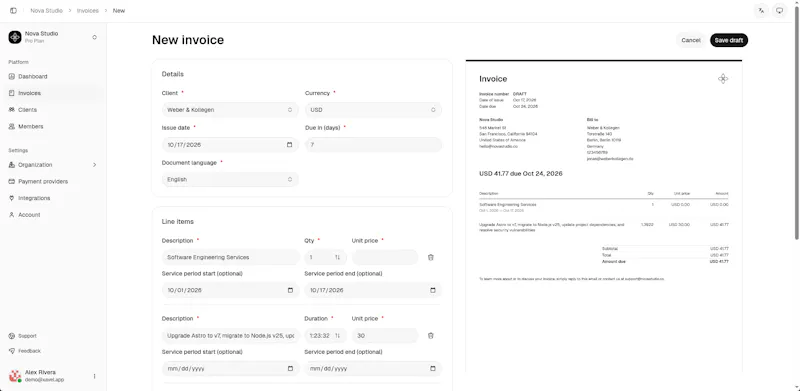Delete Software Engineering Services line item
Viewport: 800px width, 391px height.
(431, 257)
